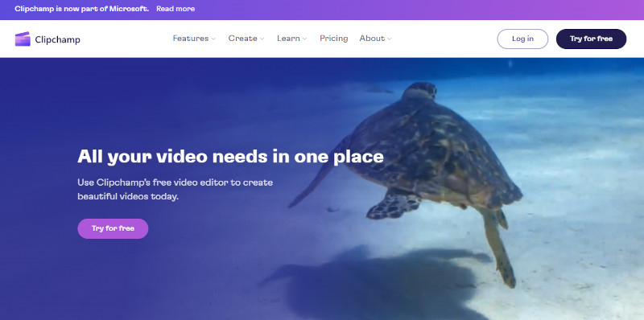This screenshot has width=644, height=320.
Task: Open the Learn menu
Action: [288, 39]
